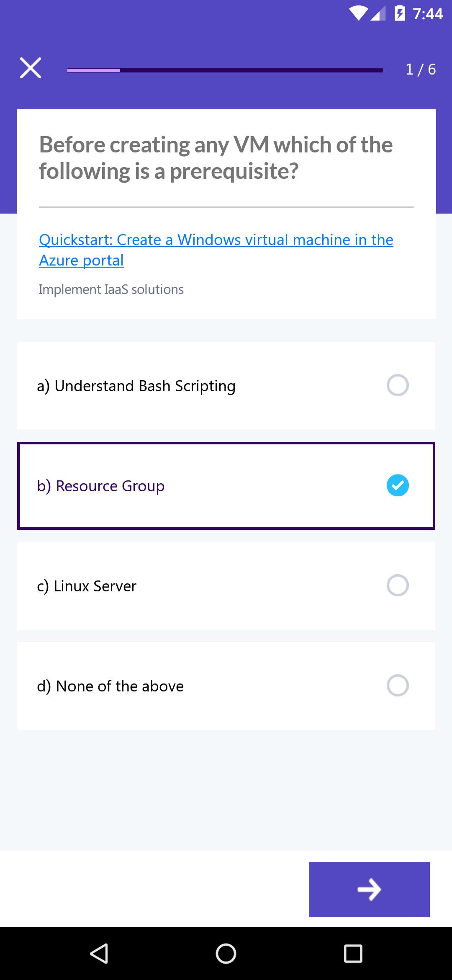Viewport: 452px width, 980px height.
Task: Tap the 'b) Resource Group' answer label
Action: (100, 486)
